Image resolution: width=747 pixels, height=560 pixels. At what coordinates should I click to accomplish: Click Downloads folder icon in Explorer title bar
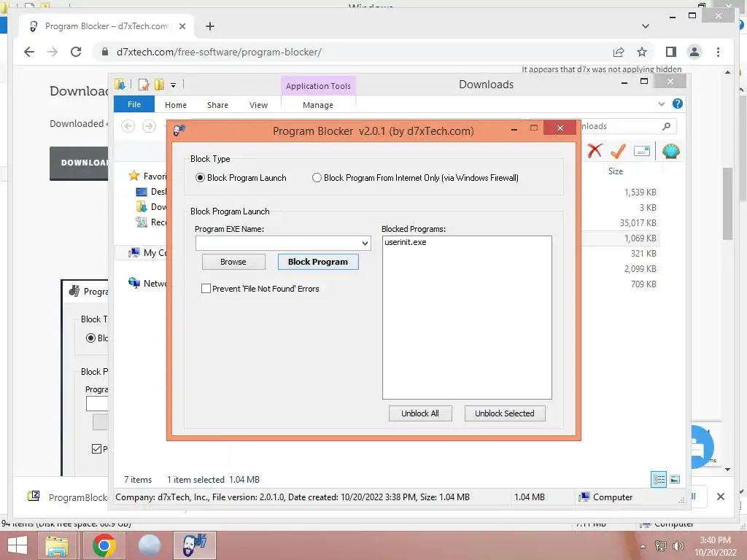(120, 85)
